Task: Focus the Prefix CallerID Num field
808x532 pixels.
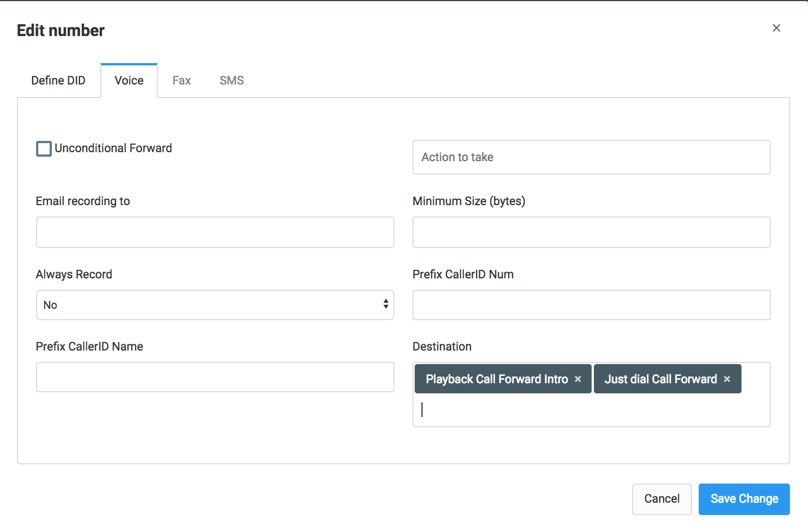Action: [592, 305]
